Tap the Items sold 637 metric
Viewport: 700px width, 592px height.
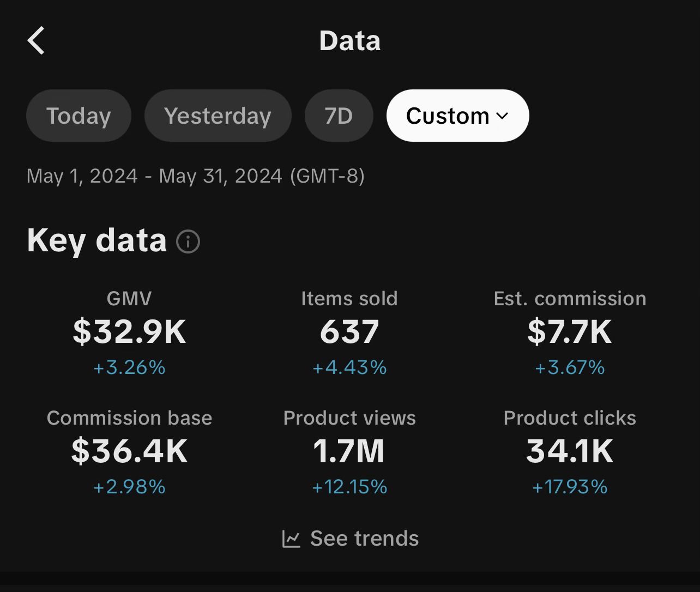click(x=349, y=331)
